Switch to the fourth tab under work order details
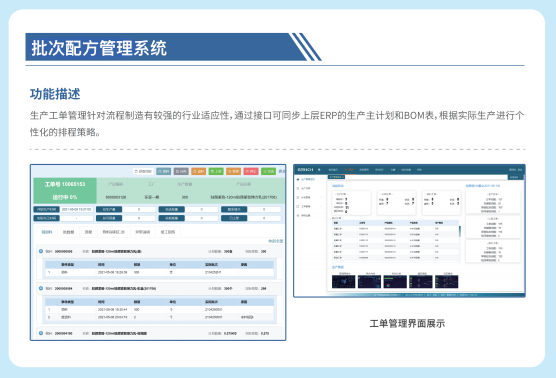Image resolution: width=556 pixels, height=378 pixels. click(113, 232)
